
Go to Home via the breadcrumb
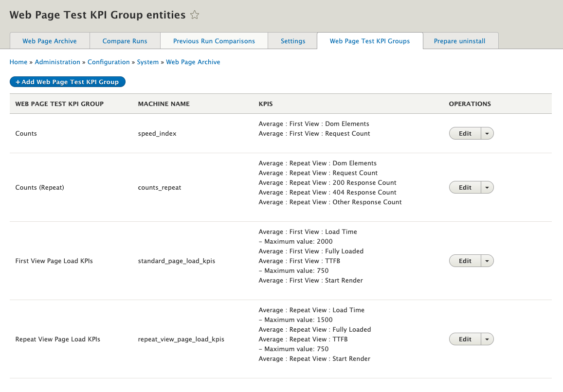(x=18, y=62)
